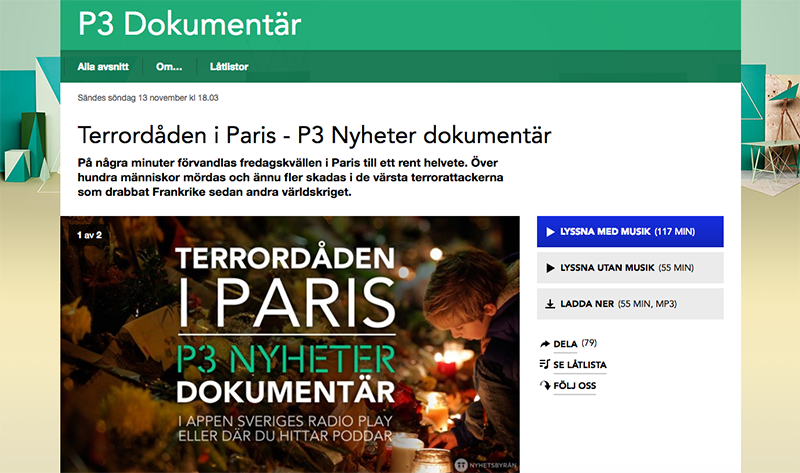The image size is (800, 473).
Task: Open the Alla avsnitt tab
Action: pyautogui.click(x=103, y=67)
